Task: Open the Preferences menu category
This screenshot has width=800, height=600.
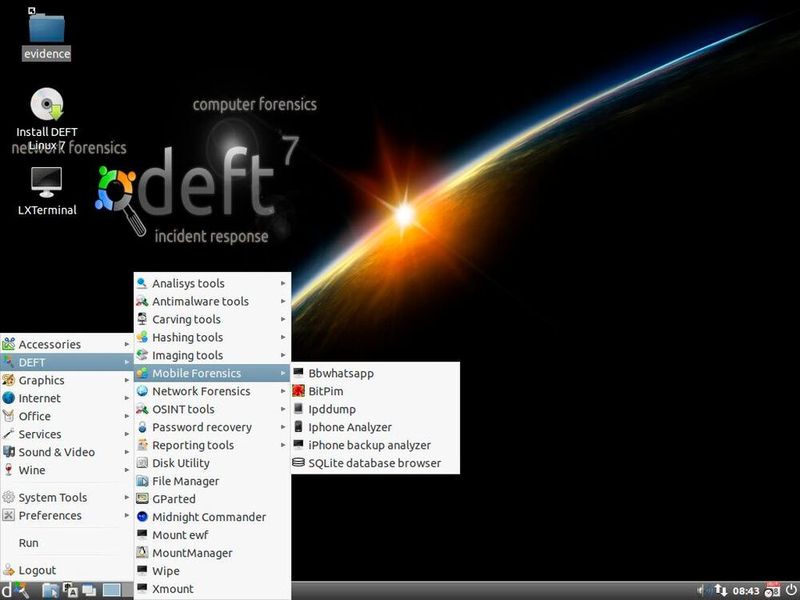Action: pyautogui.click(x=66, y=515)
